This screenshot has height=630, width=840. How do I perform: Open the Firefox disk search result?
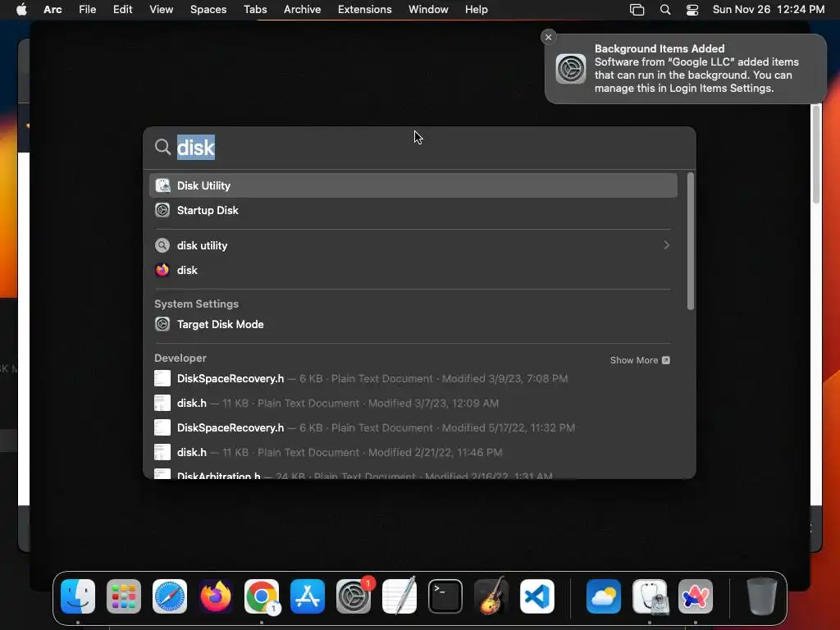click(x=413, y=270)
